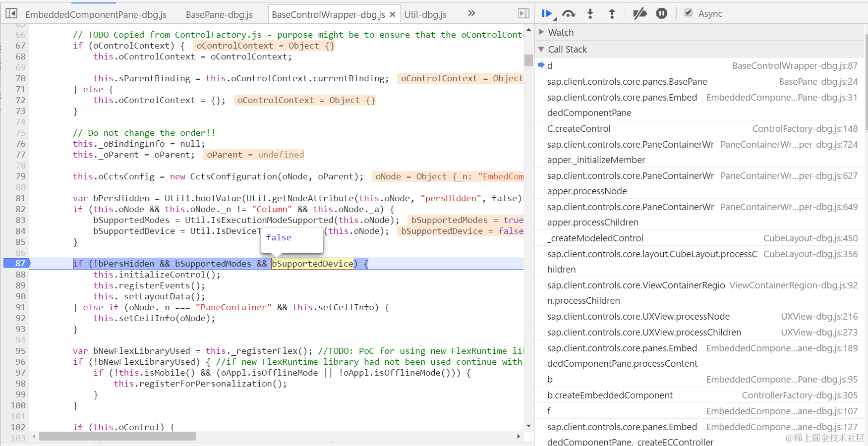Screen dimensions: 868x446
Task: Step into next function call
Action: click(x=590, y=14)
